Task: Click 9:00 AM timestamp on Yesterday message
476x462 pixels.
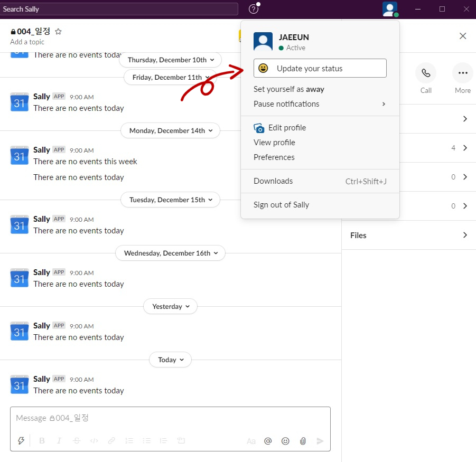Action: tap(82, 326)
